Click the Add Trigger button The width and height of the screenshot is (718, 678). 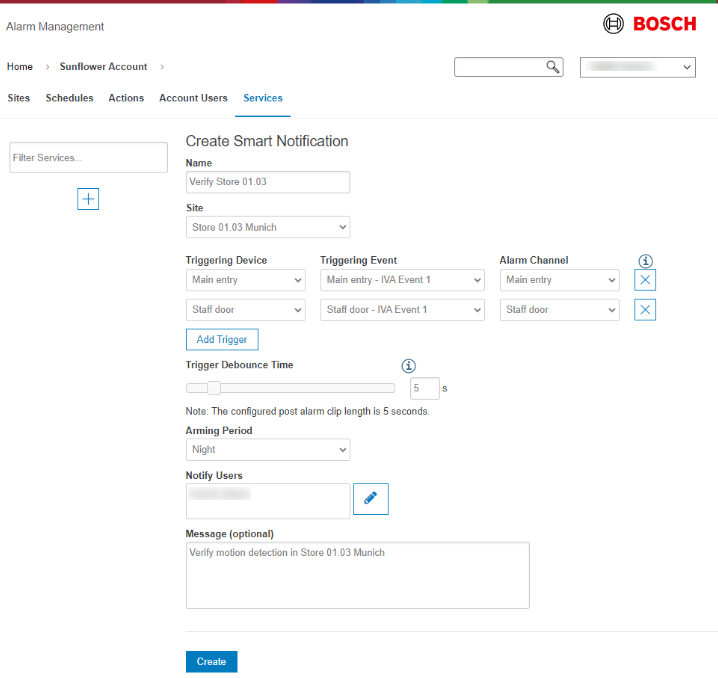click(222, 340)
